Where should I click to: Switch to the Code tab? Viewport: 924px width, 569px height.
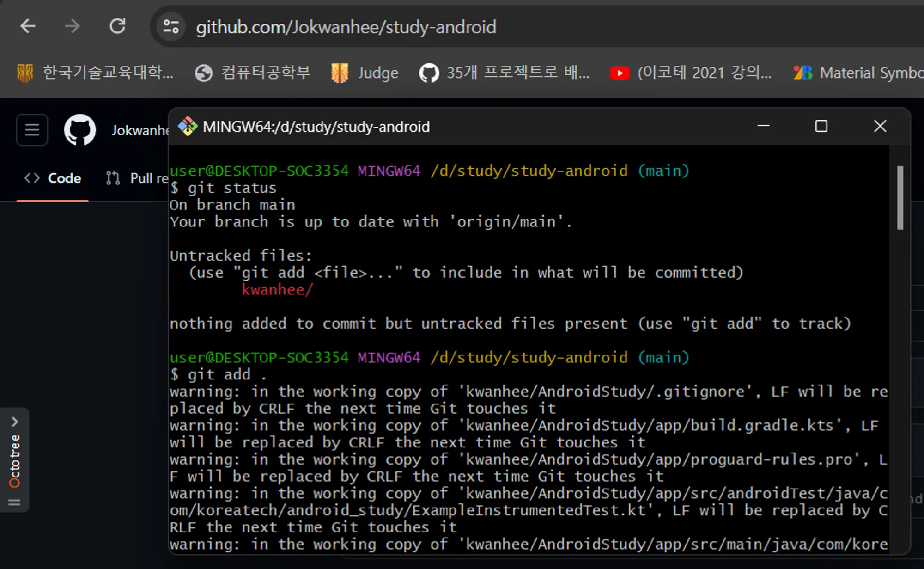pyautogui.click(x=53, y=178)
